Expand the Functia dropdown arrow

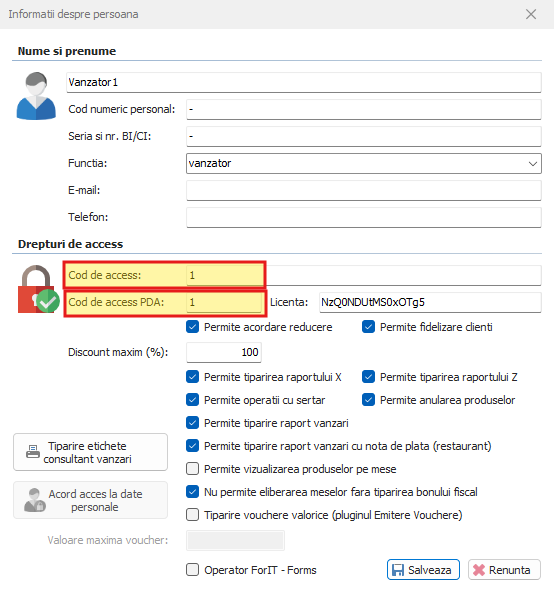[533, 164]
